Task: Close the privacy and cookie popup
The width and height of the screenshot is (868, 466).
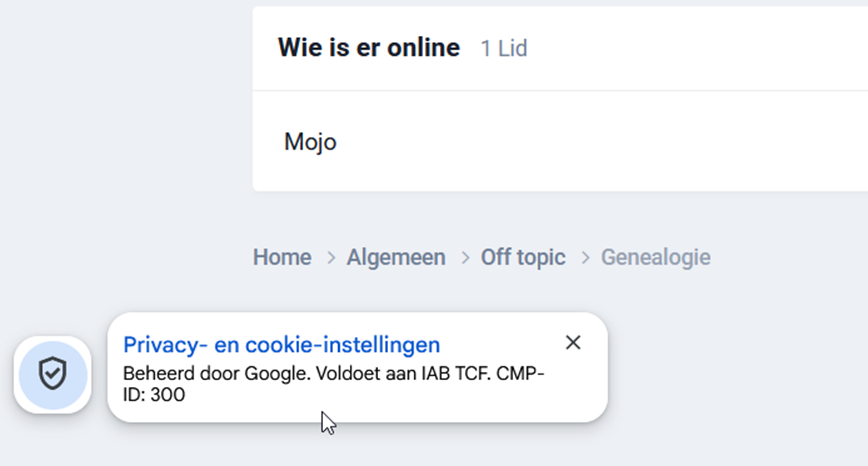Action: (x=573, y=343)
